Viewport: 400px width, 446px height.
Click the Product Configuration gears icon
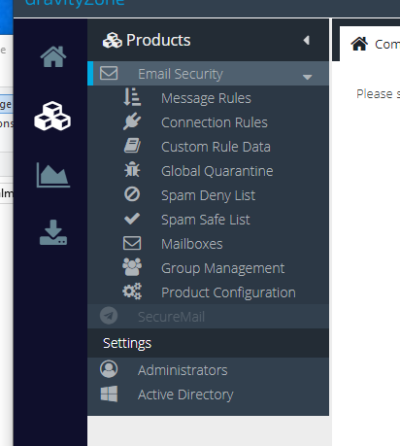(x=132, y=291)
